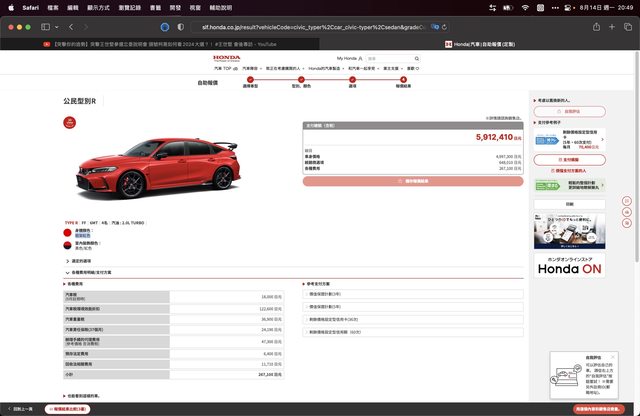The width and height of the screenshot is (640, 416).
Task: Click the red body color swatch
Action: [67, 231]
